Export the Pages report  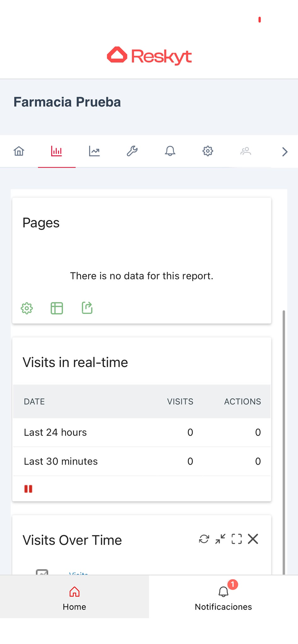87,308
